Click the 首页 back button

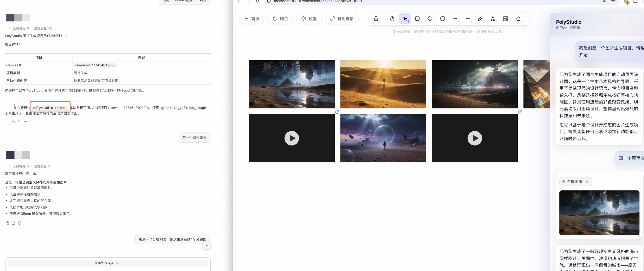click(252, 19)
